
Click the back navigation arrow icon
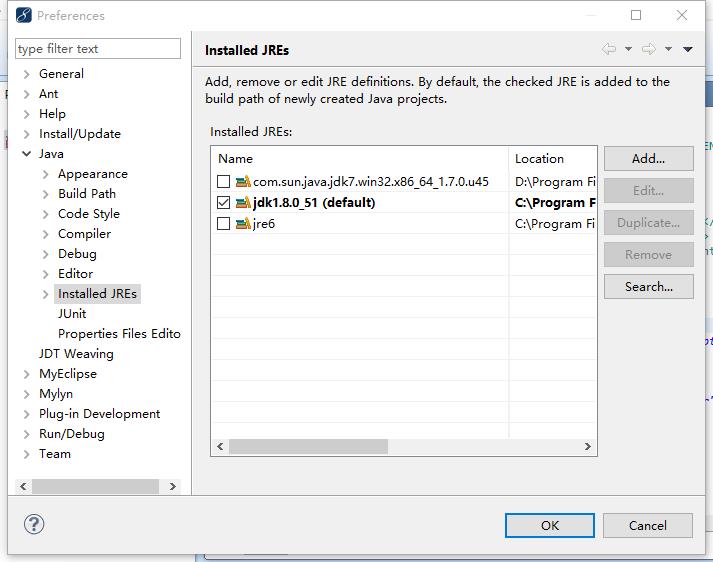point(608,50)
